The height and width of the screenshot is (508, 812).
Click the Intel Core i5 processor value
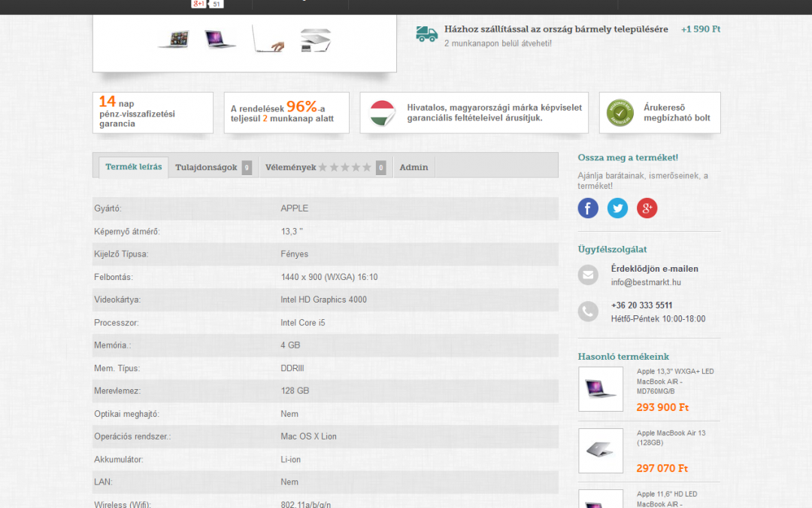303,322
